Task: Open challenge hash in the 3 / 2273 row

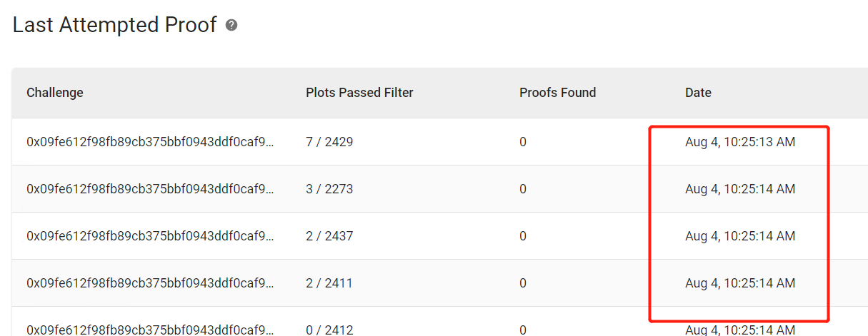Action: click(x=150, y=189)
